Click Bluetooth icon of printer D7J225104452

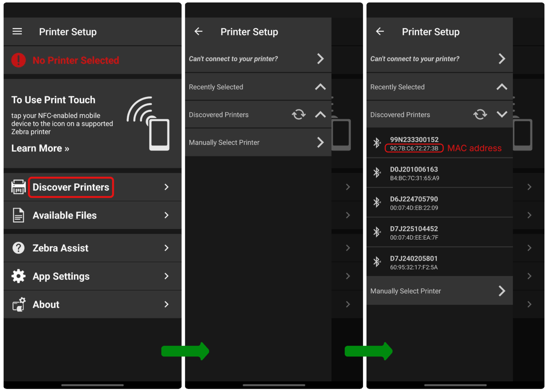(377, 232)
